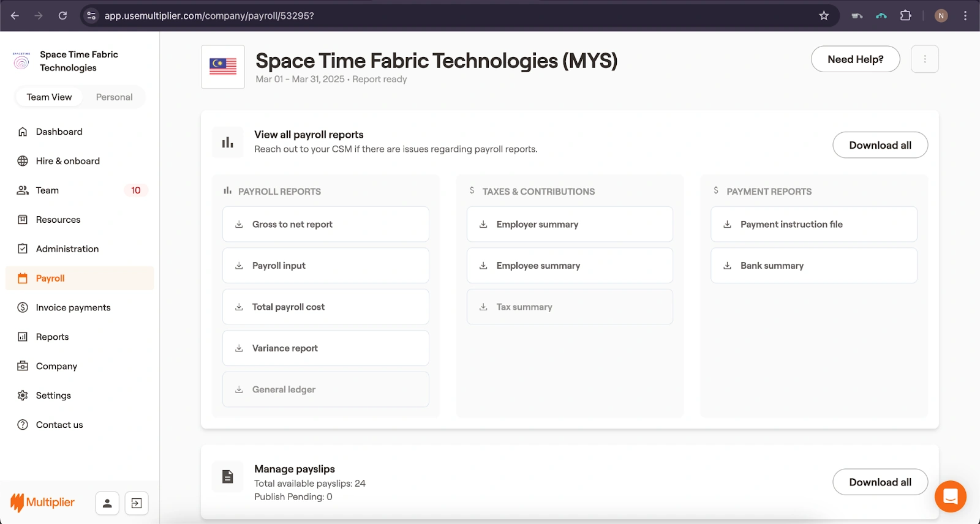Click download icon of Gross to net report

click(x=239, y=225)
